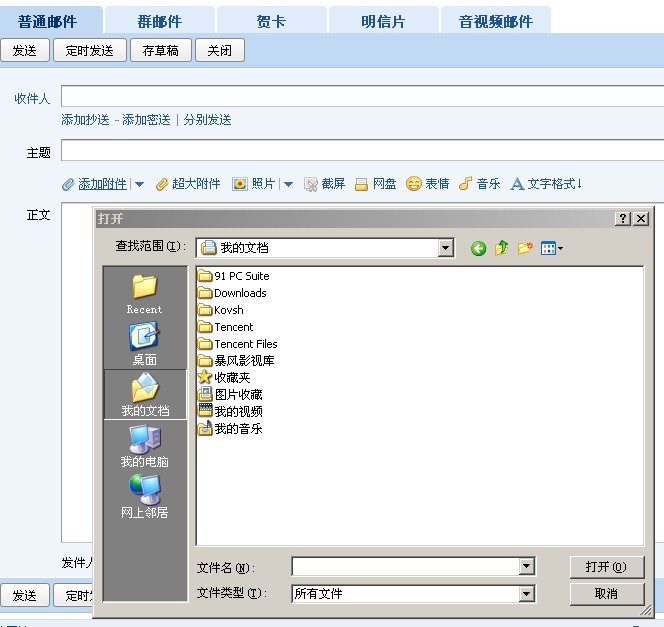Expand the 文件类型 dropdown arrow
Viewport: 664px width, 627px height.
pos(526,594)
